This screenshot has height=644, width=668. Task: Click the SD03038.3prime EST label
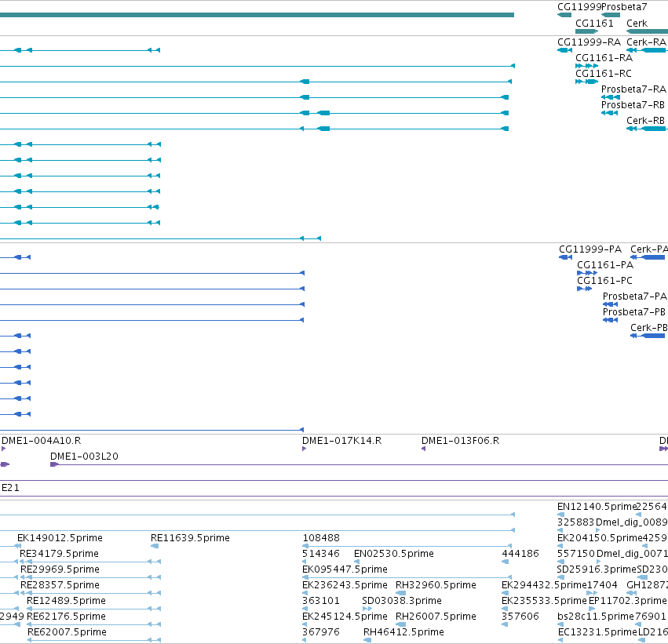(402, 601)
